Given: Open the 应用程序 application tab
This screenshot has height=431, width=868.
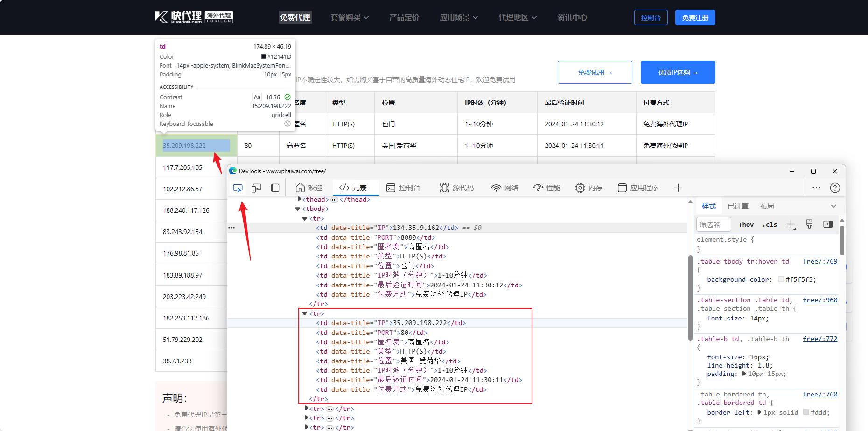Looking at the screenshot, I should (638, 188).
